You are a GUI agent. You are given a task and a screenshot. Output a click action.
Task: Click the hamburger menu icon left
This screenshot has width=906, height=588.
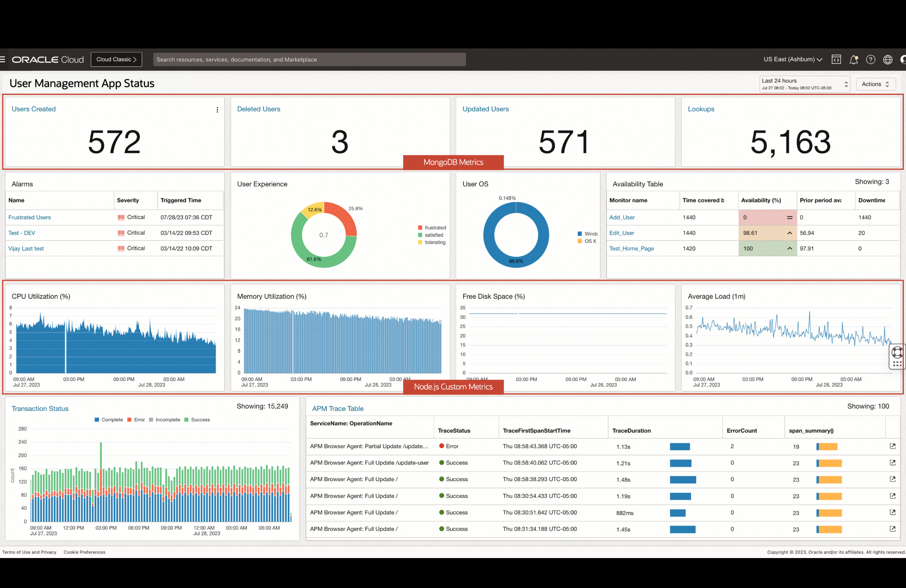point(3,59)
